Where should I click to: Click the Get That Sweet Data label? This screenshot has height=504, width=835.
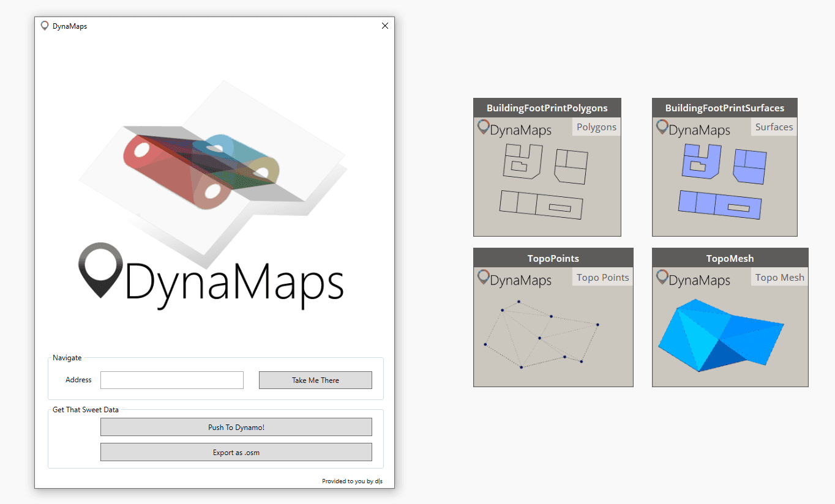click(x=86, y=410)
